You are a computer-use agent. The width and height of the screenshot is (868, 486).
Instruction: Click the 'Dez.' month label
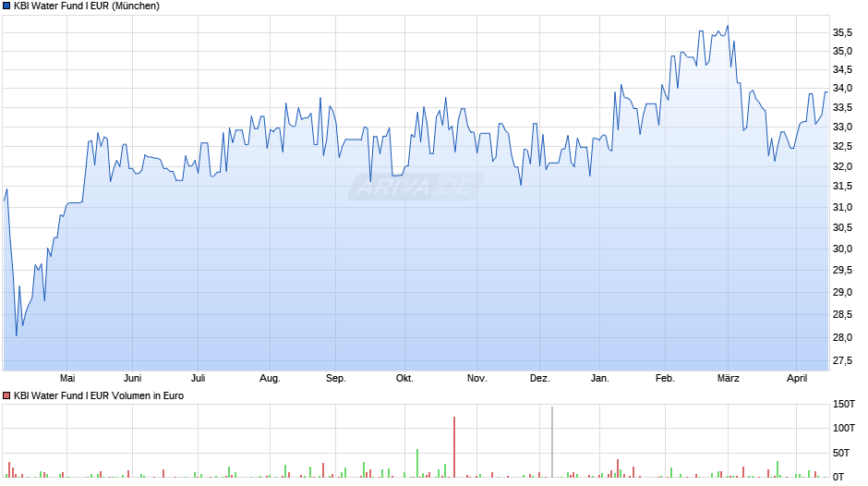point(540,378)
